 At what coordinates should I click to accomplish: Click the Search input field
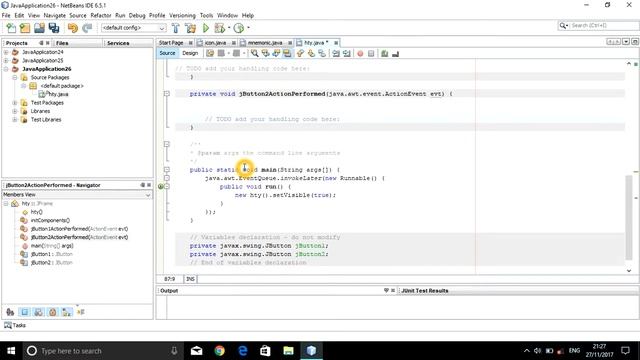point(604,25)
